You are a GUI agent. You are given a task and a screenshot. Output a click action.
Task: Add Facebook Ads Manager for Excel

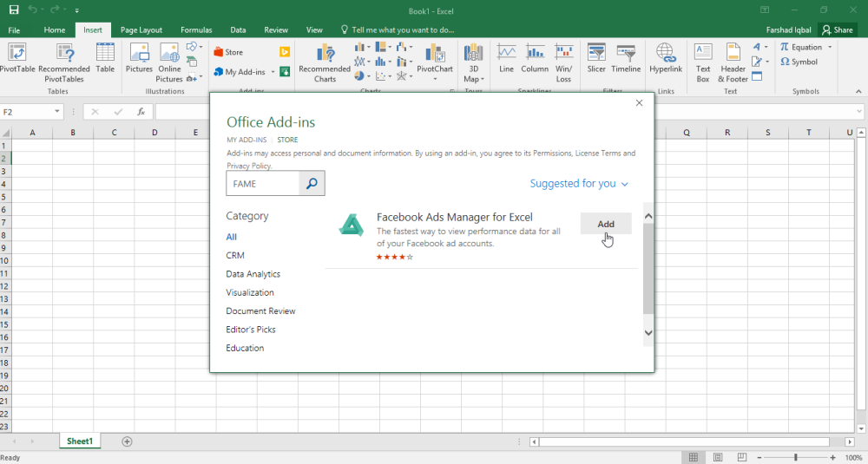[606, 224]
